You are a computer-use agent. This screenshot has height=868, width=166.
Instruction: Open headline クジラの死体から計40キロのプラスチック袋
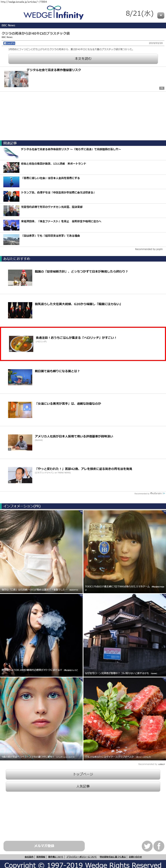(x=36, y=33)
